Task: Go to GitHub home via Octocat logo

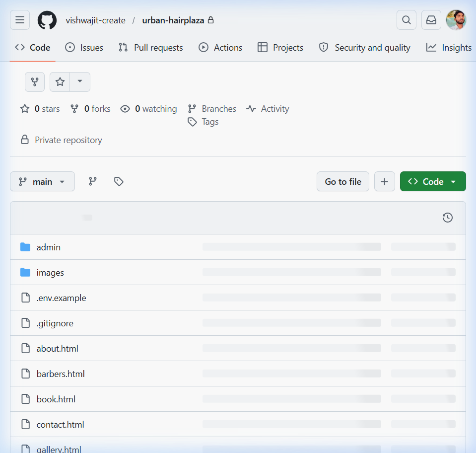Action: tap(47, 20)
